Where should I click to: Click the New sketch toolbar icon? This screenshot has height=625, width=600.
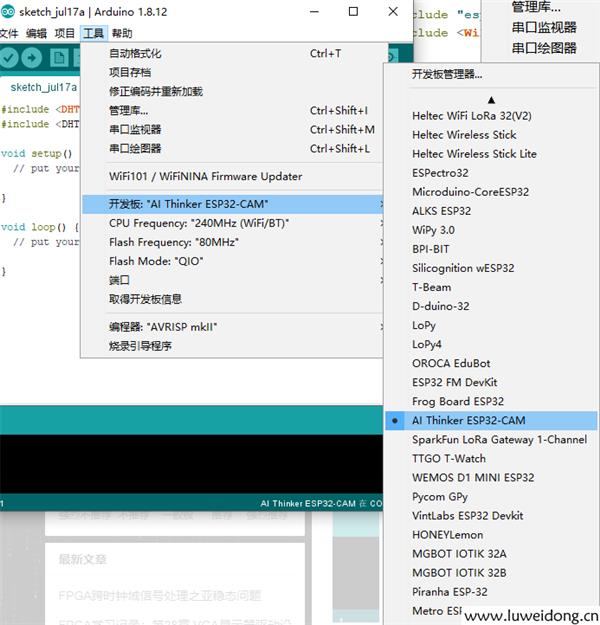60,59
